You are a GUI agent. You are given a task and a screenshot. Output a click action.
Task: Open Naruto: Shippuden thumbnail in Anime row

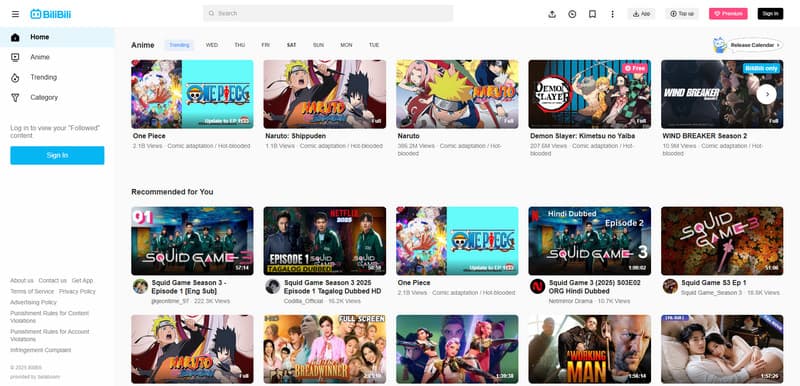pyautogui.click(x=324, y=94)
